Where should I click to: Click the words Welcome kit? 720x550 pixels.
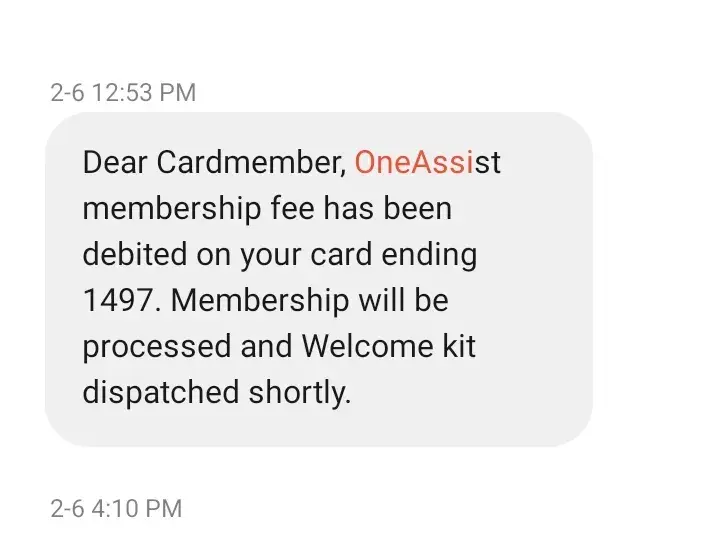[388, 347]
